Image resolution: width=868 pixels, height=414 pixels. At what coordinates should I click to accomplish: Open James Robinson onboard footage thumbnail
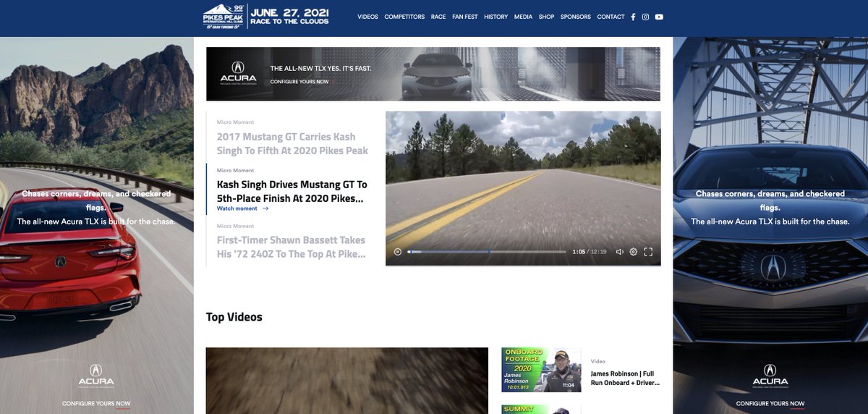[x=541, y=370]
